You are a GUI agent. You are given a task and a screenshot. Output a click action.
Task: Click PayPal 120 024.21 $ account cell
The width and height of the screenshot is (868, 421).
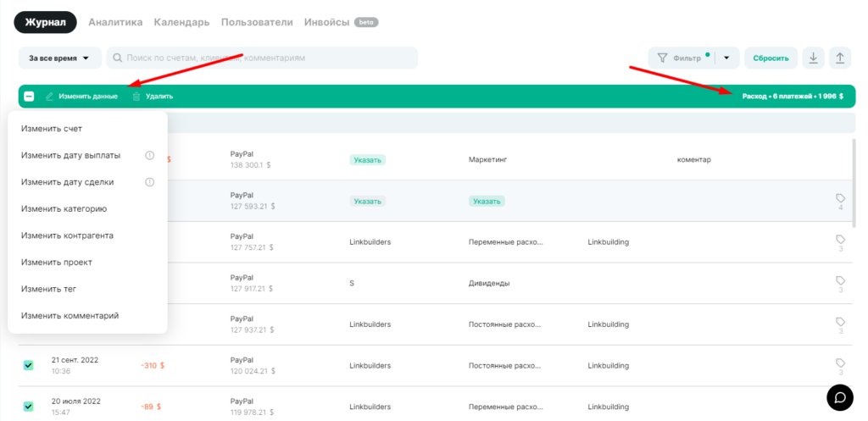[252, 366]
